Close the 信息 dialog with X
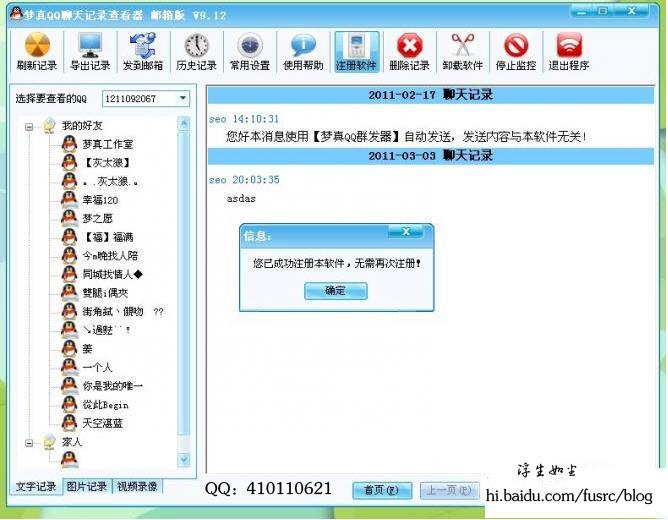Viewport: 668px width, 520px height. [x=406, y=231]
